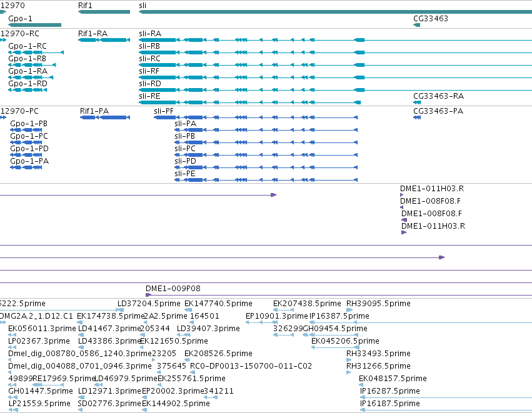Click EST EK056011.3prime

coord(42,329)
